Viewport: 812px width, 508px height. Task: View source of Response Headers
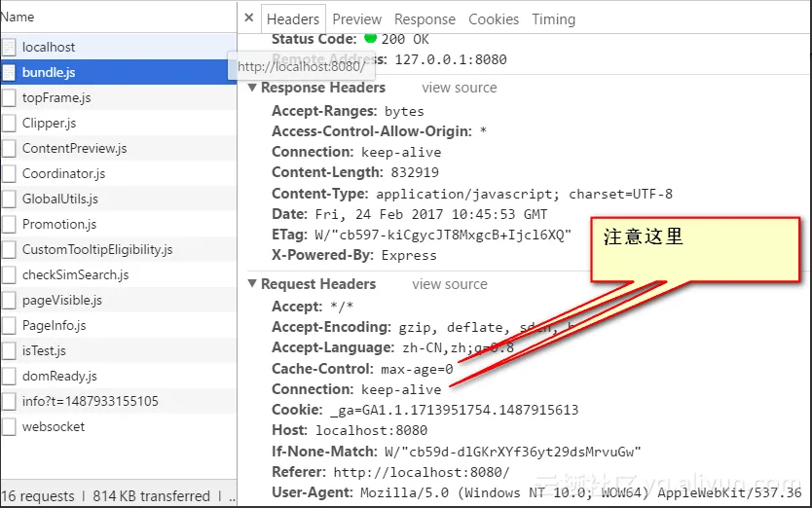coord(460,88)
